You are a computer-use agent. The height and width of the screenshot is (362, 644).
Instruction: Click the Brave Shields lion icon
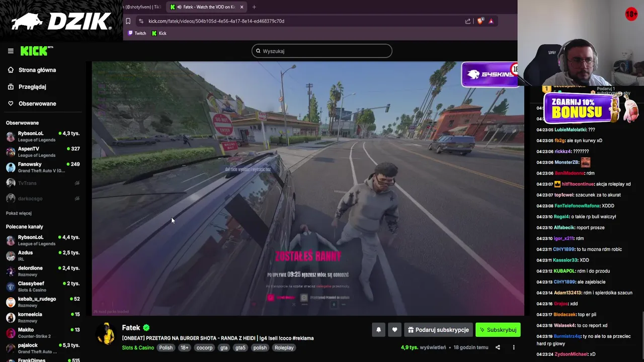480,21
